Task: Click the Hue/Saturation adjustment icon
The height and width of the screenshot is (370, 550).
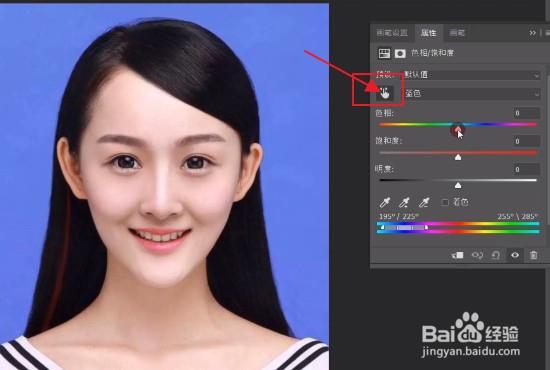Action: 384,53
